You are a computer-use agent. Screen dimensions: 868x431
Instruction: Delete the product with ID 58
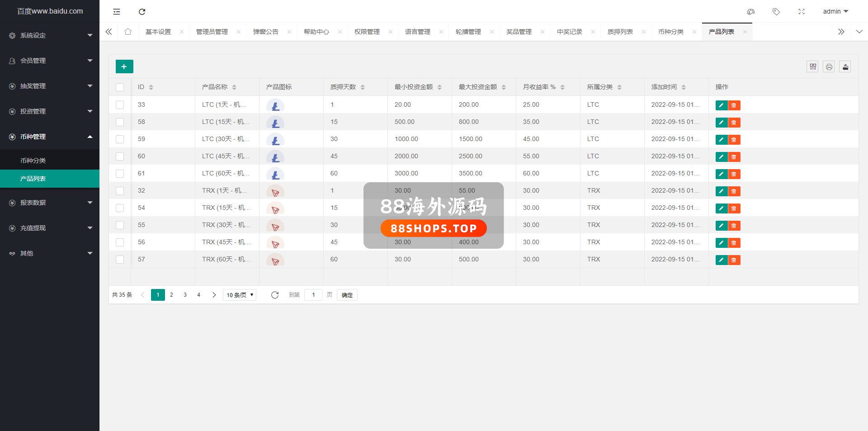(x=734, y=123)
